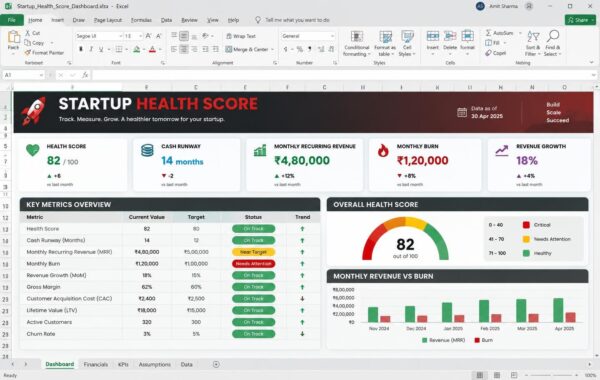The height and width of the screenshot is (380, 600).
Task: Toggle italic formatting
Action: [91, 49]
